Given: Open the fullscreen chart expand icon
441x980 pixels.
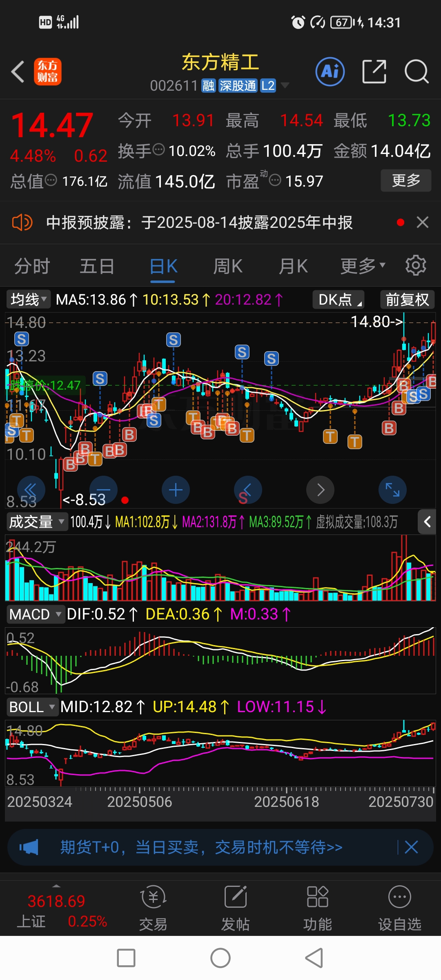Looking at the screenshot, I should coord(392,490).
